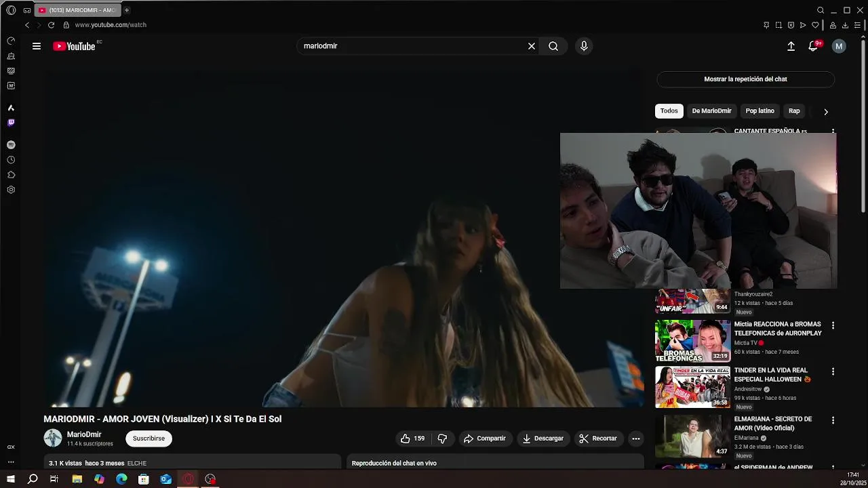Go back with browser back arrow
This screenshot has width=868, height=488.
27,25
